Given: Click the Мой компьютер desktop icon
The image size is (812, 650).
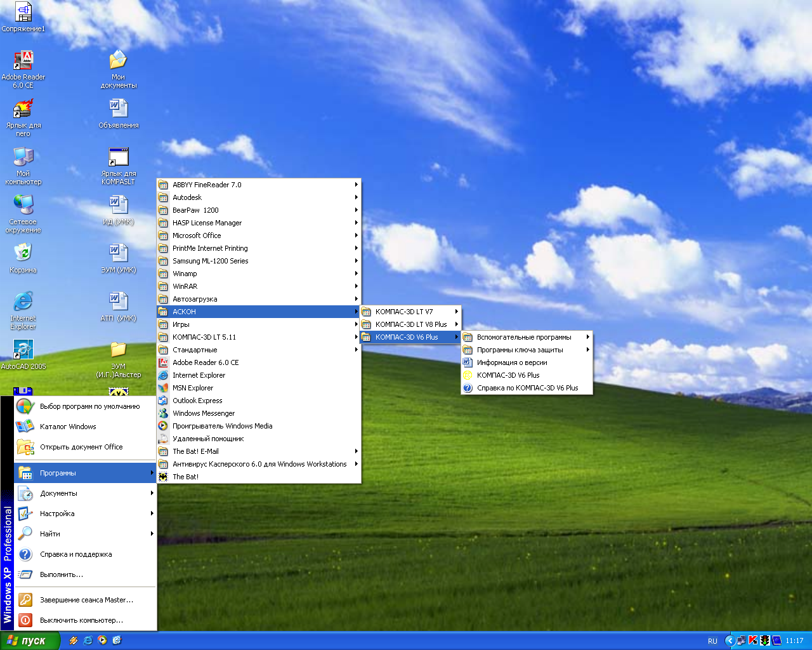Looking at the screenshot, I should 23,166.
